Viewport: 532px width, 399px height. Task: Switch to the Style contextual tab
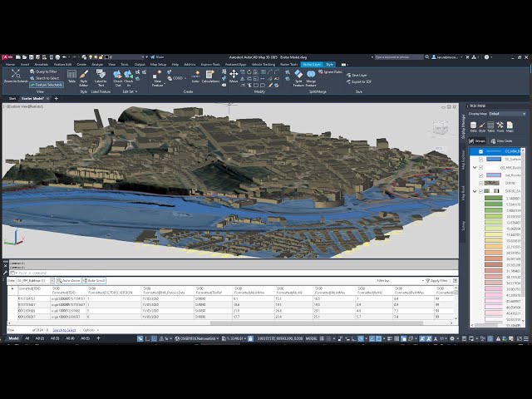pos(329,64)
